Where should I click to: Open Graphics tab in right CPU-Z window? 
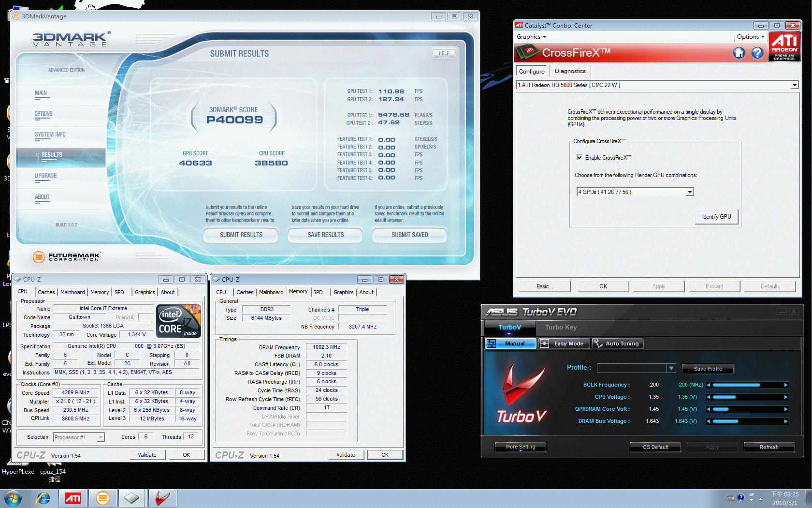tap(343, 292)
